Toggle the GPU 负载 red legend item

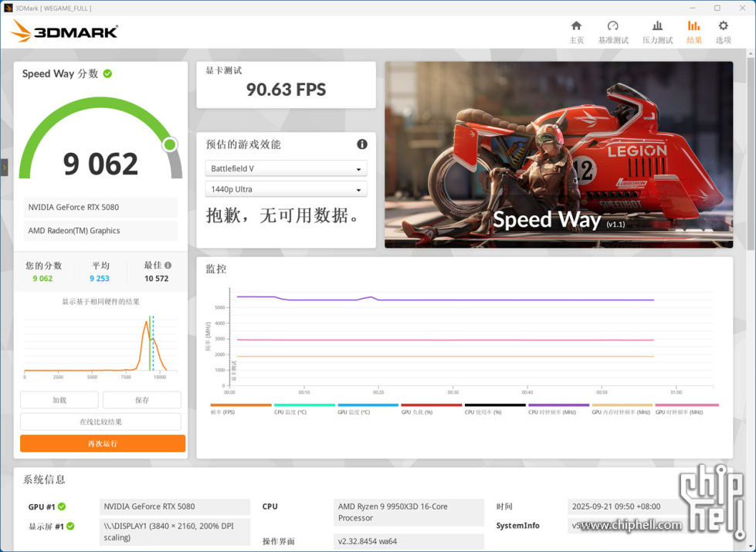point(432,409)
